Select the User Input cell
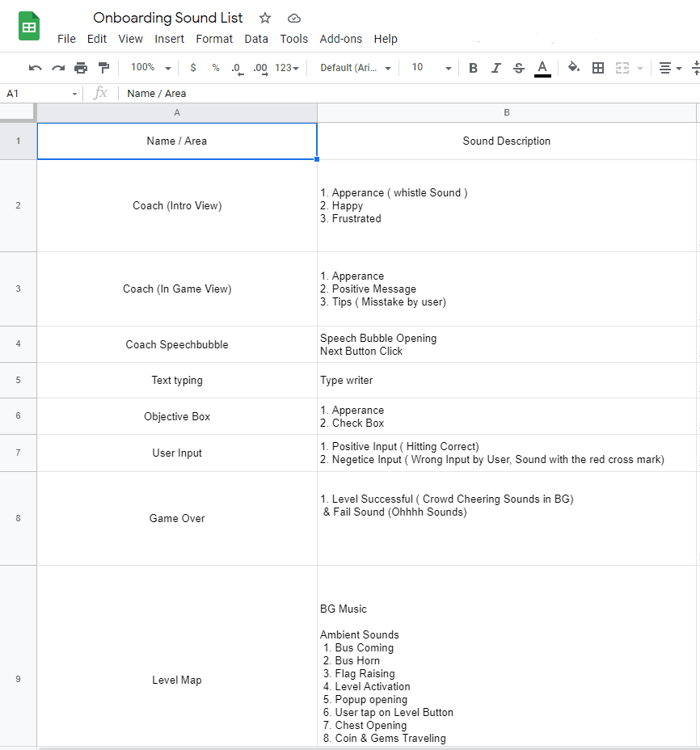Image resolution: width=700 pixels, height=750 pixels. point(177,453)
